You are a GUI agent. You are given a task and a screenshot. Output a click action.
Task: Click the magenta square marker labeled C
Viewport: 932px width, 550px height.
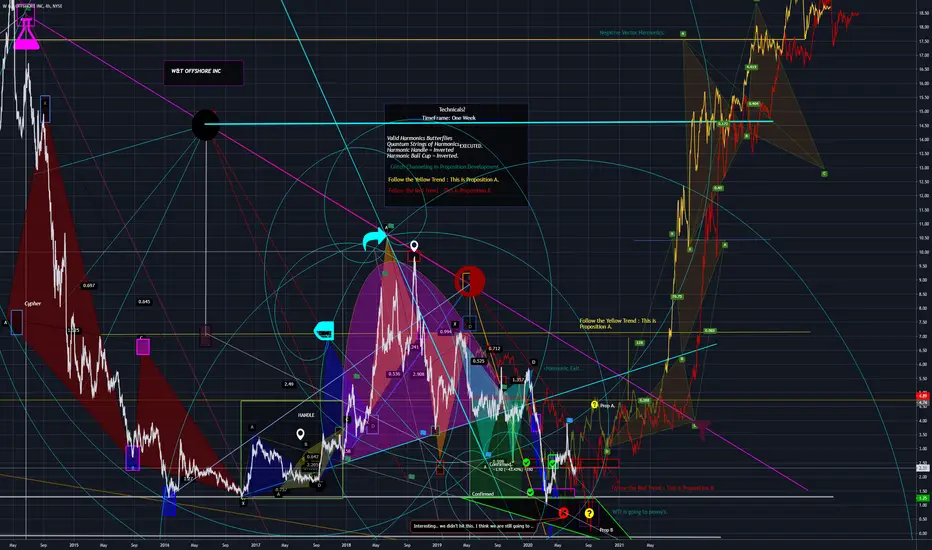pos(143,347)
